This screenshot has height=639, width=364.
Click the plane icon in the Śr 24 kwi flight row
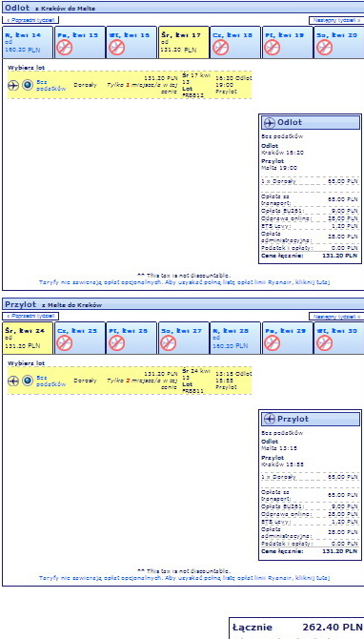[13, 381]
